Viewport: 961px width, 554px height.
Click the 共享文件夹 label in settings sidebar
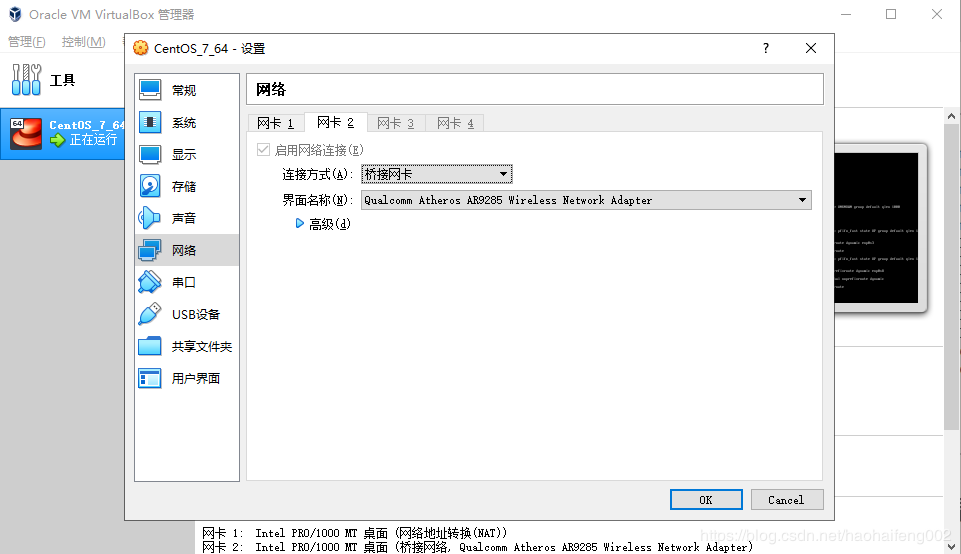pos(202,346)
